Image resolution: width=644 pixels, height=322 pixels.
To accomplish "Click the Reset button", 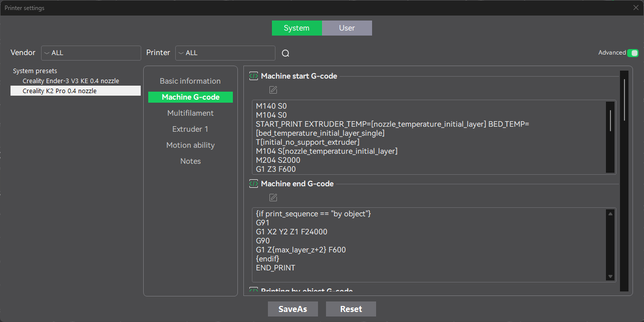I will (351, 309).
